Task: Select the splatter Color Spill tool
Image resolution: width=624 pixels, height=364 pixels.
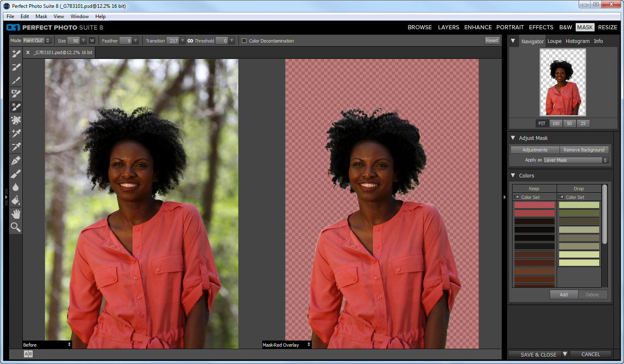Action: tap(16, 120)
